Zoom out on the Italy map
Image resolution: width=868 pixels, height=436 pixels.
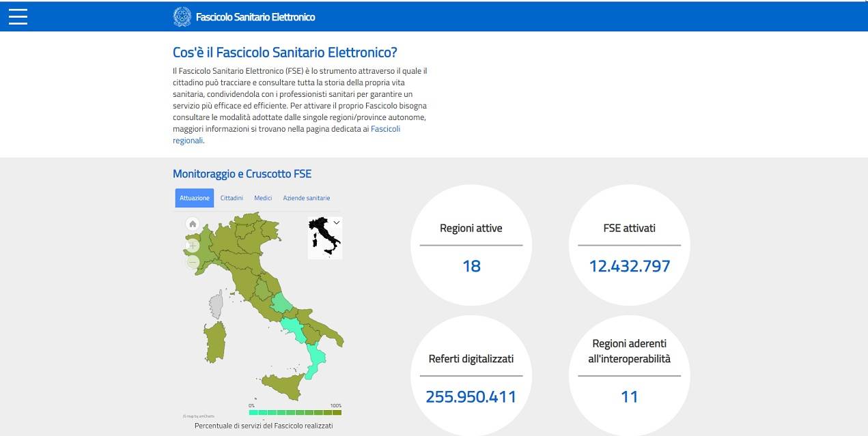[192, 263]
